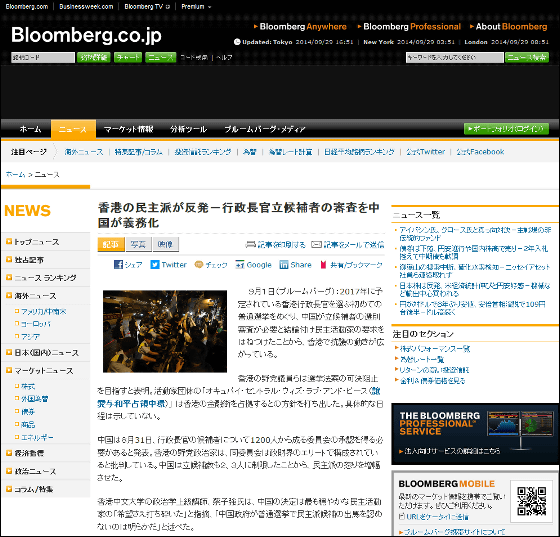This screenshot has width=560, height=537.
Task: Click the Google bookmark icon
Action: (x=240, y=265)
